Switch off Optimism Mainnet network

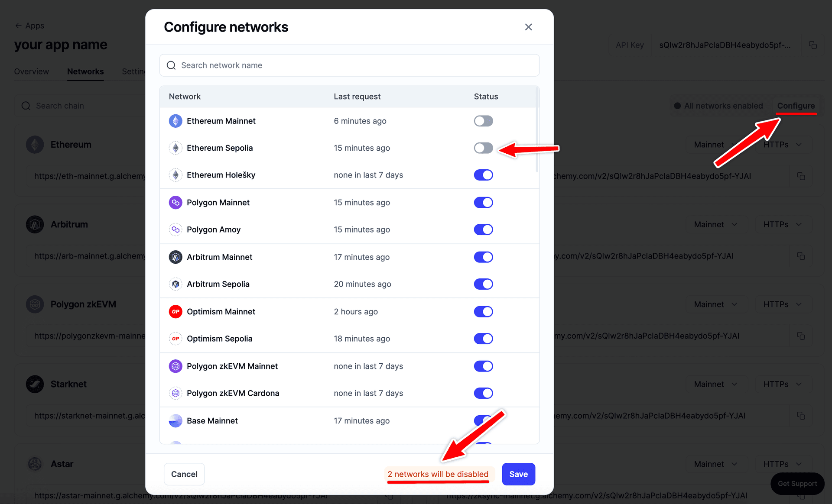(x=483, y=312)
